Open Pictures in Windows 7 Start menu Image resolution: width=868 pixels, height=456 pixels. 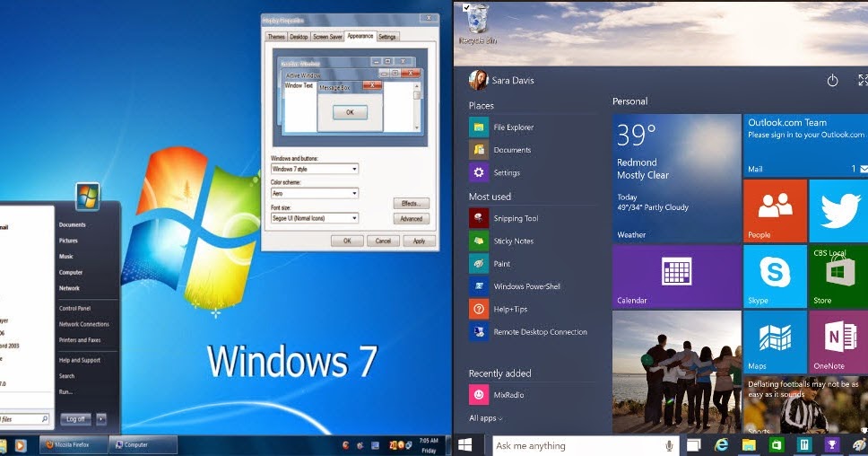click(x=69, y=241)
